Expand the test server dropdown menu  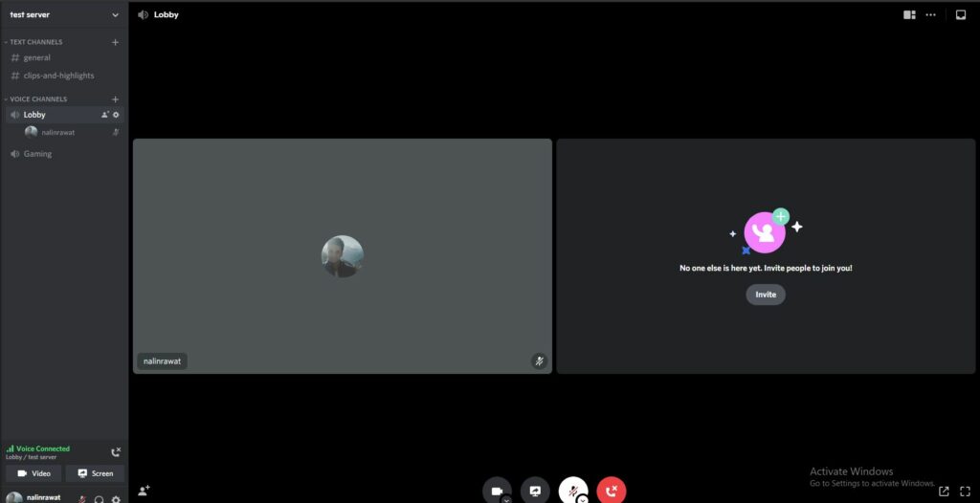tap(115, 14)
